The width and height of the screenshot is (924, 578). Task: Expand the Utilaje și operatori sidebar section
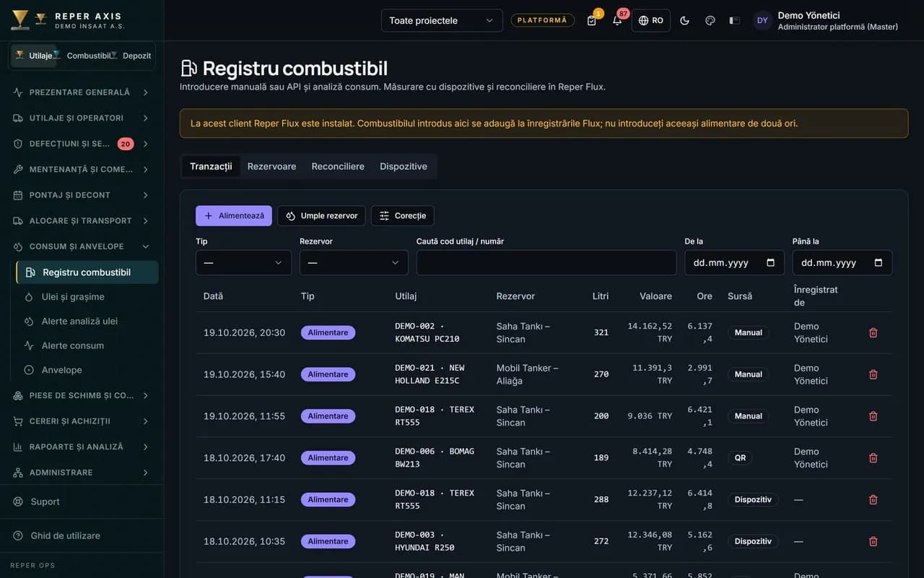(x=82, y=118)
